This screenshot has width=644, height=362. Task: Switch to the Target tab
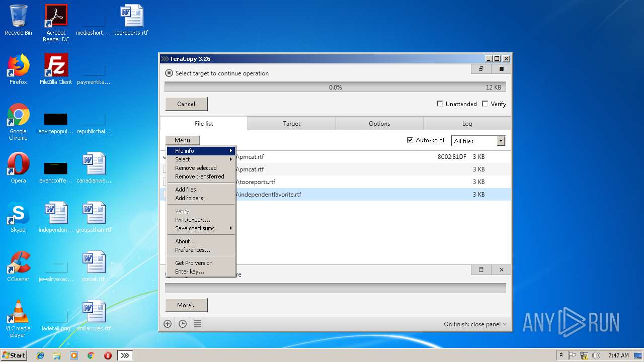pos(291,124)
